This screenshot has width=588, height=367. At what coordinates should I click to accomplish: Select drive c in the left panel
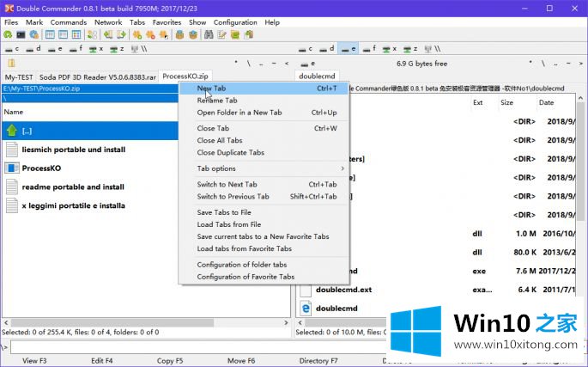[12, 49]
